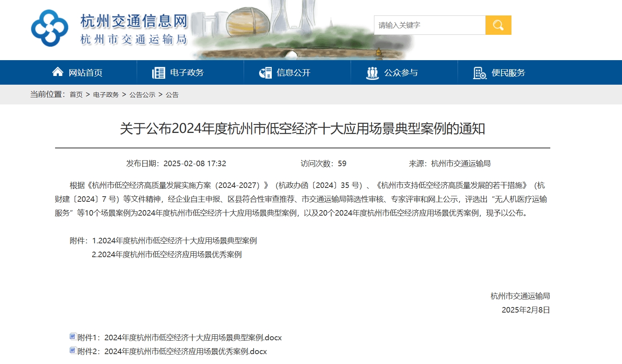The height and width of the screenshot is (364, 622).
Task: Click 公告公示 breadcrumb link
Action: [x=142, y=95]
